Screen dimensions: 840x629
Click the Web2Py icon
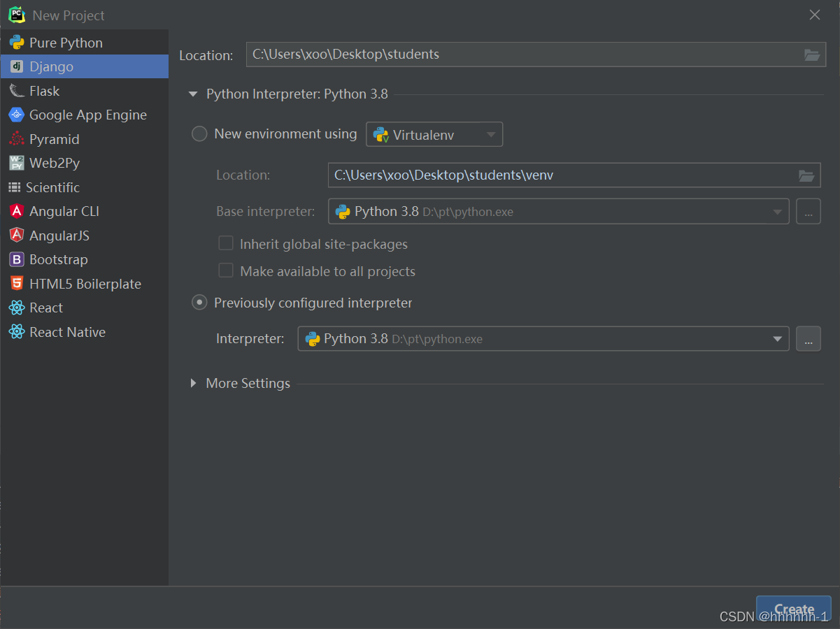click(x=17, y=163)
